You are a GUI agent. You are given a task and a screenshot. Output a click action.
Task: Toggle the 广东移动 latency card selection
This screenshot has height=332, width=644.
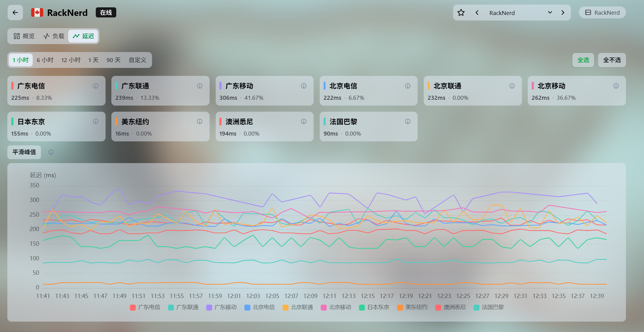coord(264,91)
